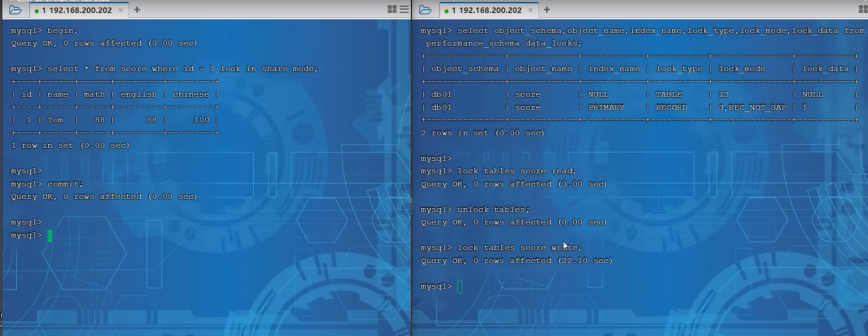Click the left terminal cursor prompt
The image size is (868, 336).
tap(50, 236)
